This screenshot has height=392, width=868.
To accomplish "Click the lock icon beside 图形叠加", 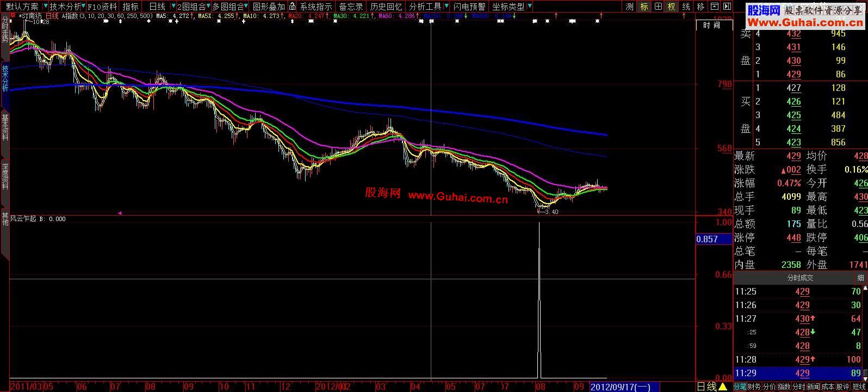I will click(293, 7).
